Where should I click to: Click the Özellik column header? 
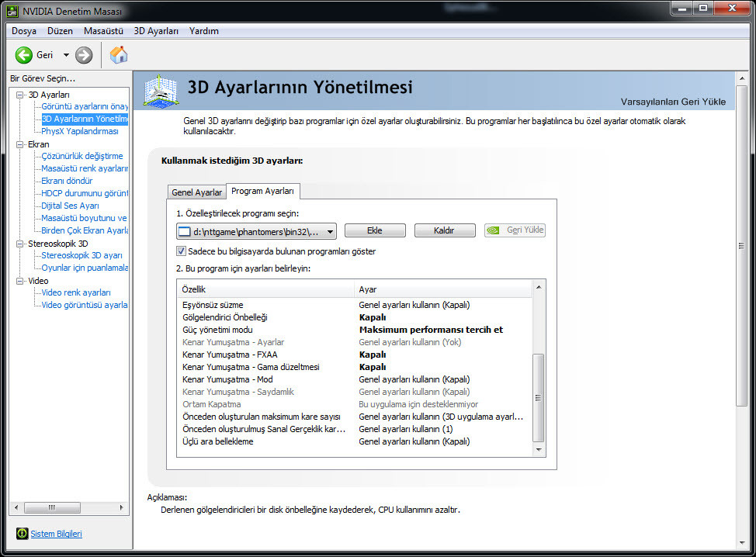tap(265, 289)
